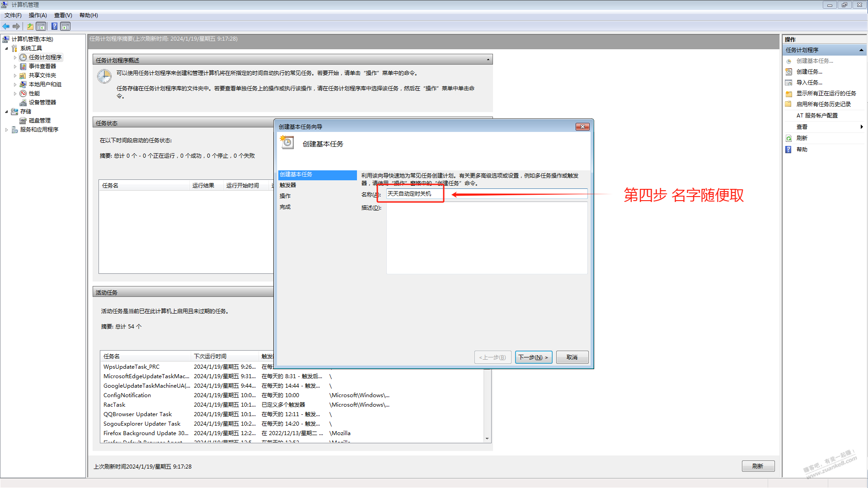Sort by 运行结果 column header
868x488 pixels.
click(x=206, y=186)
